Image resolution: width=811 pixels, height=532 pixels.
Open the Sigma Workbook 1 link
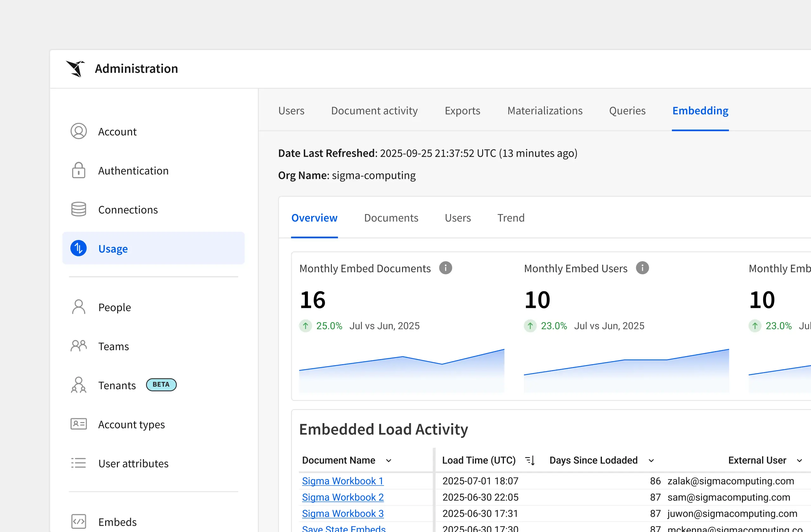coord(342,481)
